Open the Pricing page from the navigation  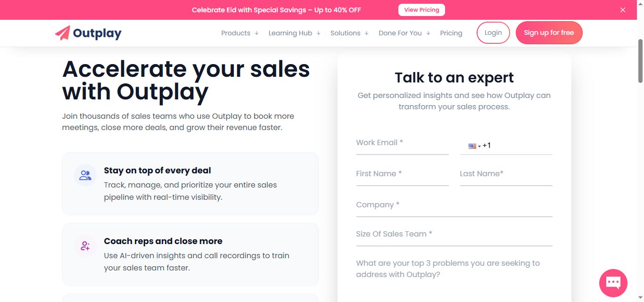(x=451, y=33)
